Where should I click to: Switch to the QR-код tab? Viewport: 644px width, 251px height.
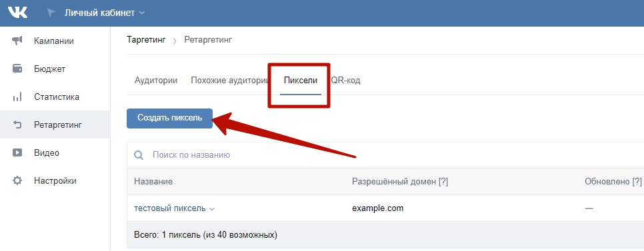click(x=346, y=81)
